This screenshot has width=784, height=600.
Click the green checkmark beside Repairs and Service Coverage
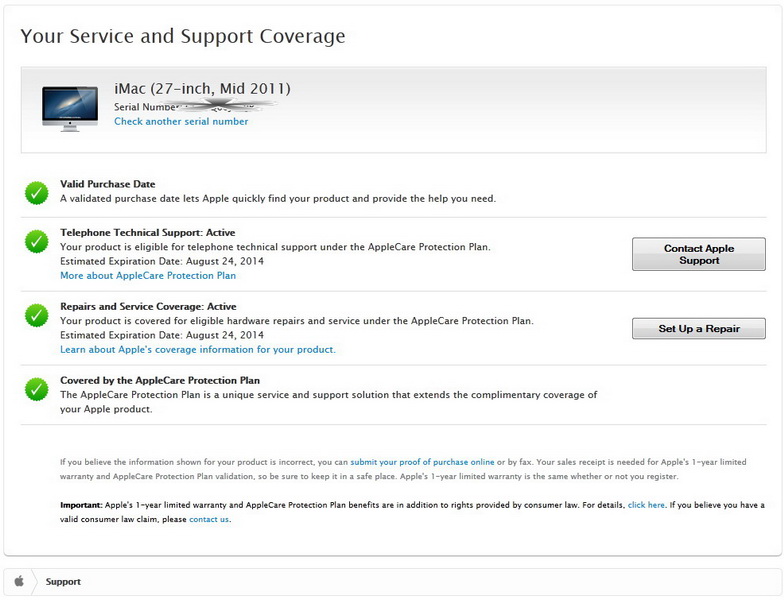click(x=37, y=315)
